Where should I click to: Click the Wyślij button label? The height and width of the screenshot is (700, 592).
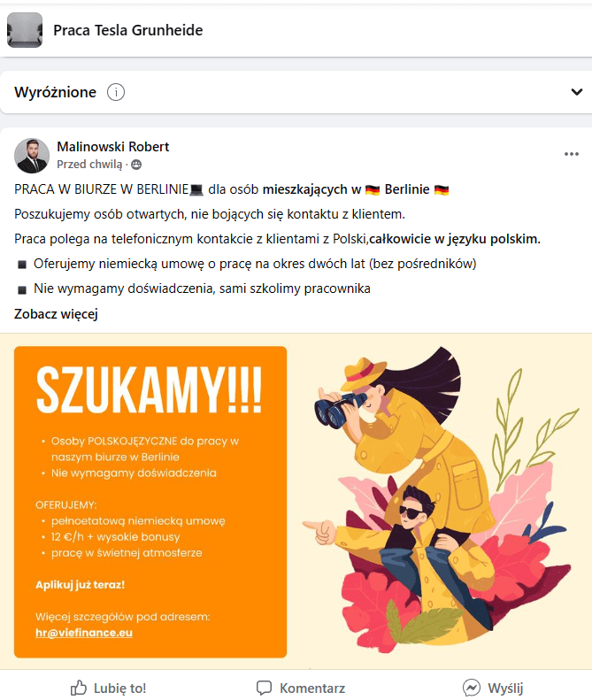pyautogui.click(x=505, y=688)
